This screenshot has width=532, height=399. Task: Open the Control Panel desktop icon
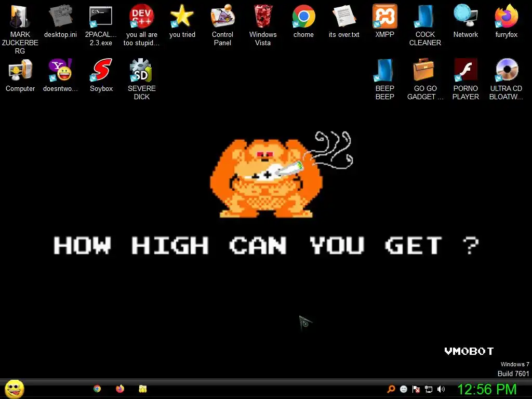[x=222, y=16]
